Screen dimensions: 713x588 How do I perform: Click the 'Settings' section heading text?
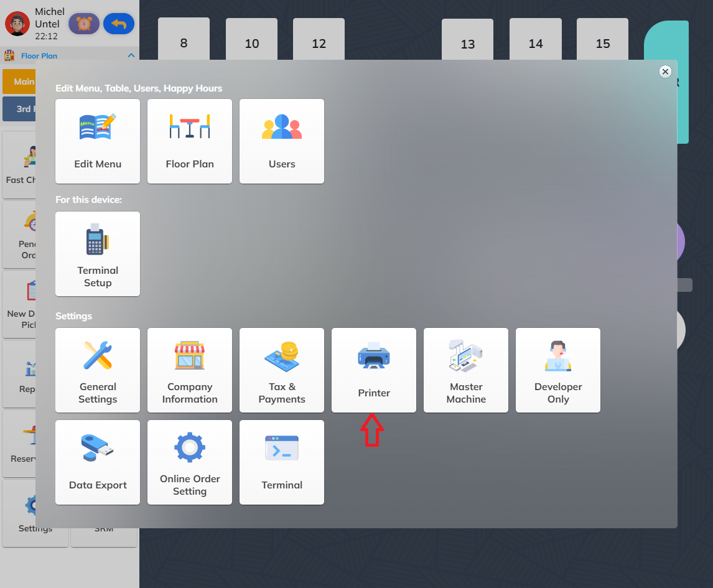click(73, 316)
